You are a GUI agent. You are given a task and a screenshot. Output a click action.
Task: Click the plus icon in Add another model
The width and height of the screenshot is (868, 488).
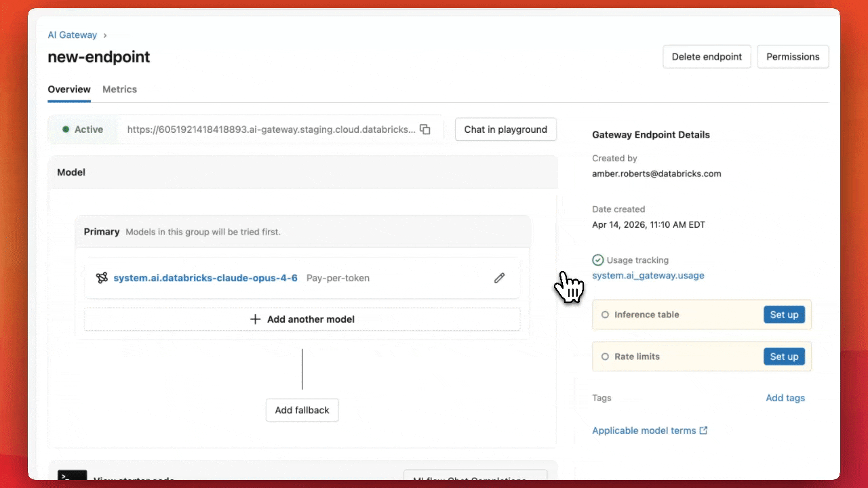256,319
